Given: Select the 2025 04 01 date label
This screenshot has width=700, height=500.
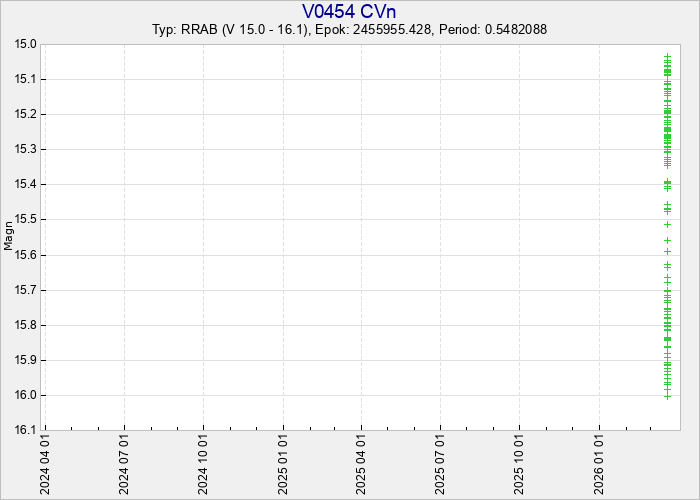Looking at the screenshot, I should click(361, 464).
